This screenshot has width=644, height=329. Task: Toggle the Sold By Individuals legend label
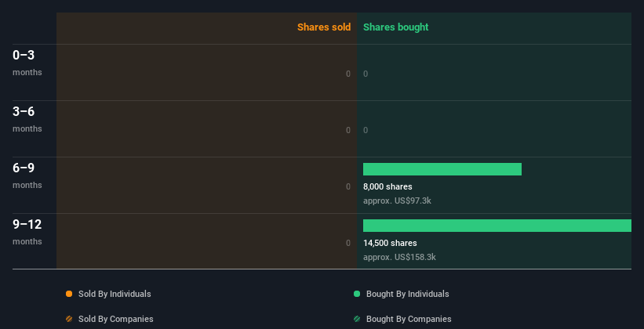pyautogui.click(x=115, y=294)
